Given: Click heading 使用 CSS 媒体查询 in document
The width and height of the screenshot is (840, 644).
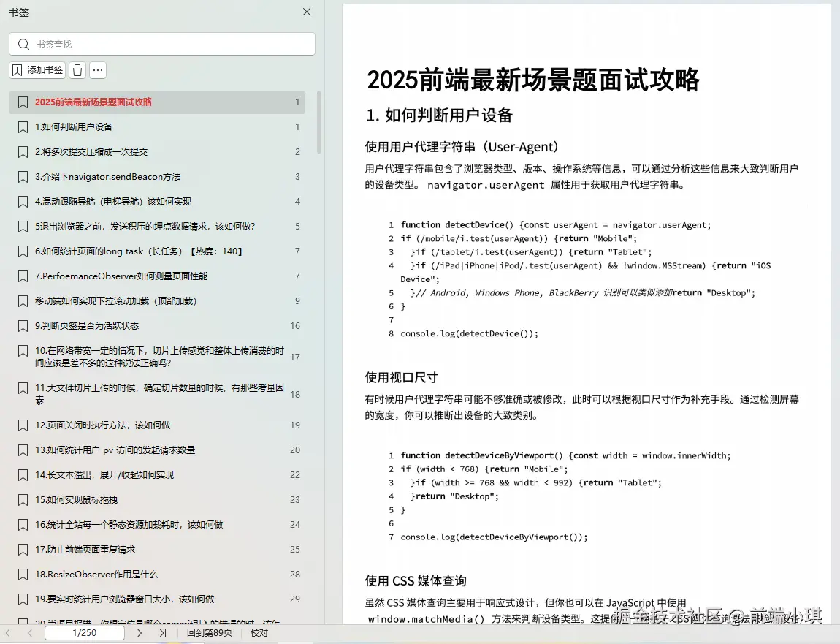Looking at the screenshot, I should (x=416, y=580).
